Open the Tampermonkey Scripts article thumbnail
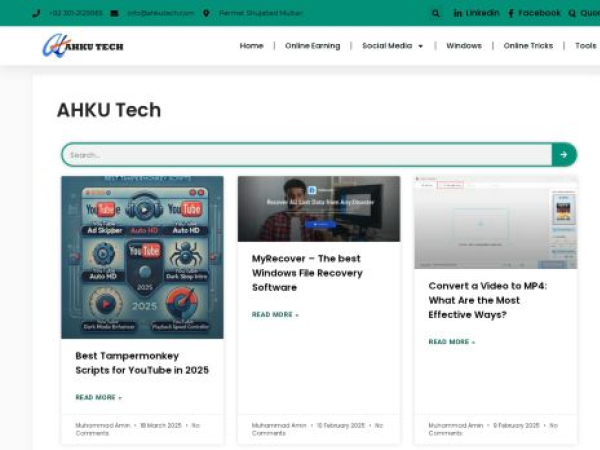Viewport: 600px width, 450px height. [142, 257]
